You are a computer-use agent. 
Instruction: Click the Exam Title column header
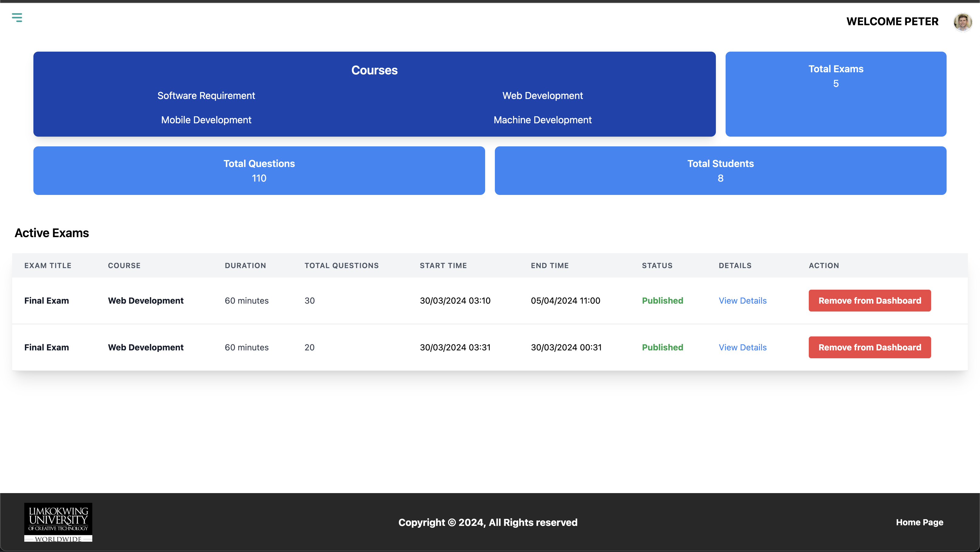click(48, 266)
